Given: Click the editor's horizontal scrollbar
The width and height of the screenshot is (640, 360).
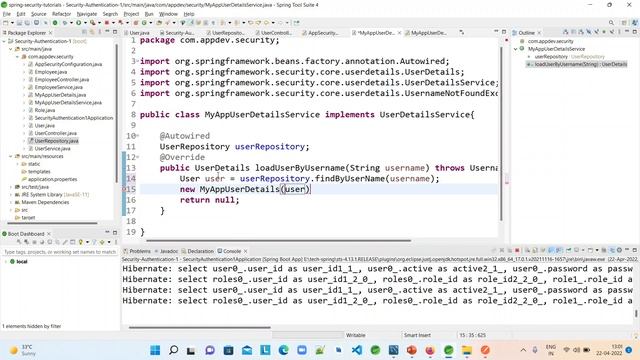Looking at the screenshot, I should 278,240.
